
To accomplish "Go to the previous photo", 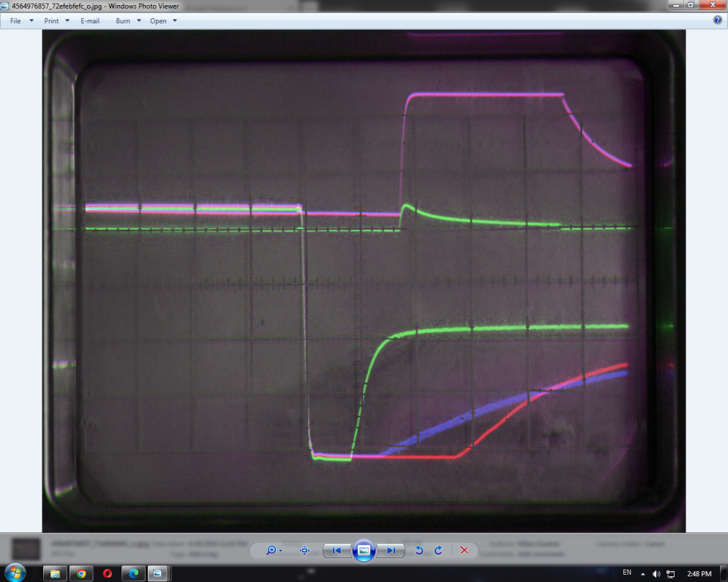I will pyautogui.click(x=336, y=551).
